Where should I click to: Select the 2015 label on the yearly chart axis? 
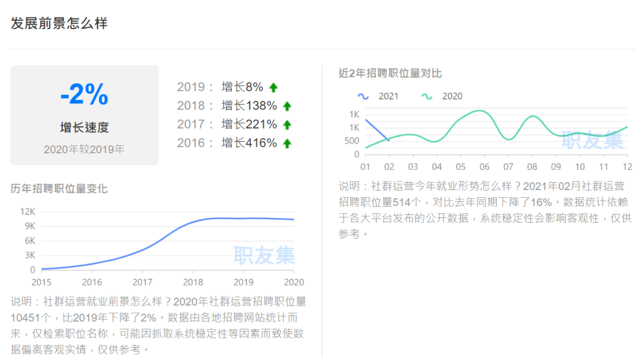[x=41, y=282]
